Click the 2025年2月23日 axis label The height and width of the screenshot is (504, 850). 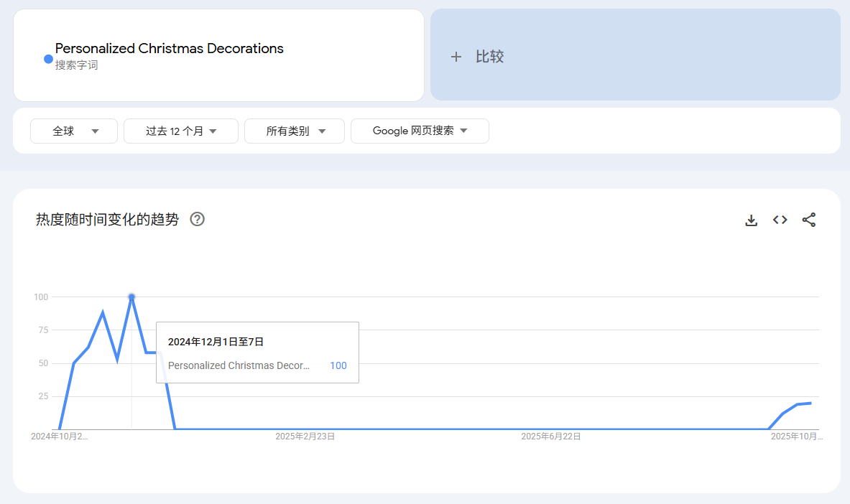click(305, 436)
